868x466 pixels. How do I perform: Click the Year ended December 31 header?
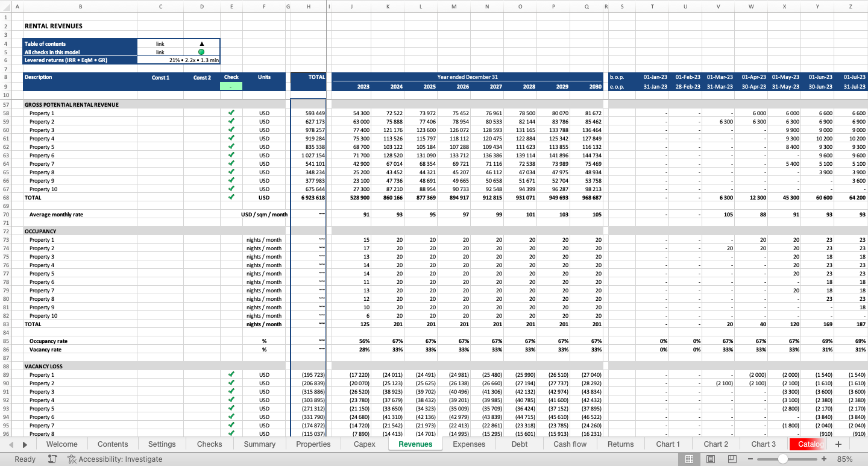[468, 77]
